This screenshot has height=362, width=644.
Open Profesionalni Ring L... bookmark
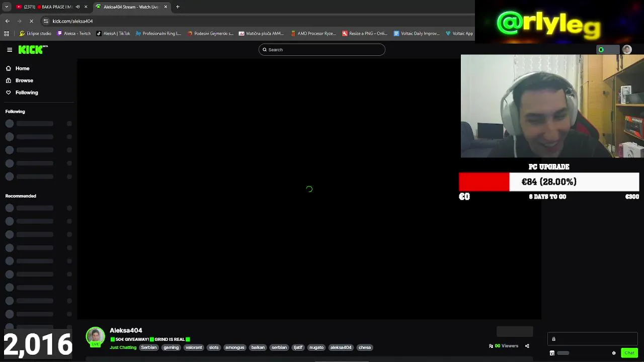158,34
